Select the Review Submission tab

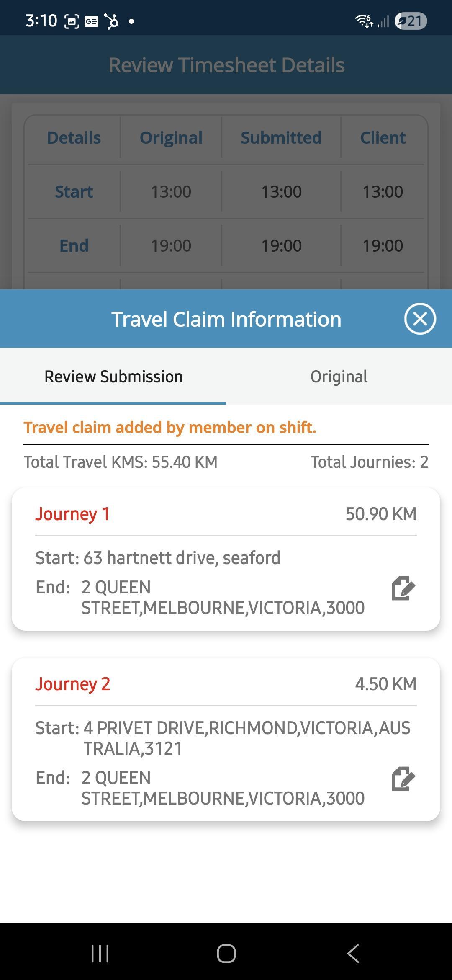point(113,377)
